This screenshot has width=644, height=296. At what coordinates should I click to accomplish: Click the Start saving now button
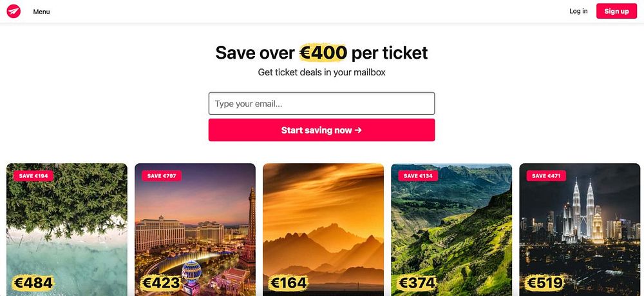pyautogui.click(x=321, y=130)
